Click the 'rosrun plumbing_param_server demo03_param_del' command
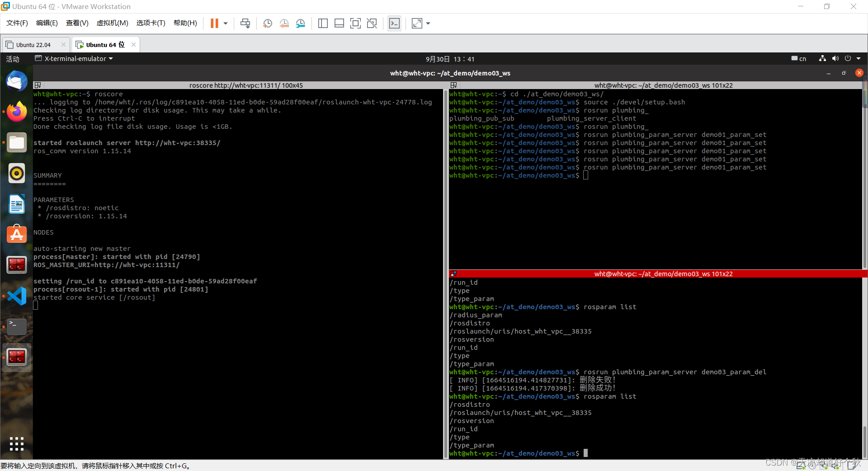Image resolution: width=868 pixels, height=471 pixels. 675,372
